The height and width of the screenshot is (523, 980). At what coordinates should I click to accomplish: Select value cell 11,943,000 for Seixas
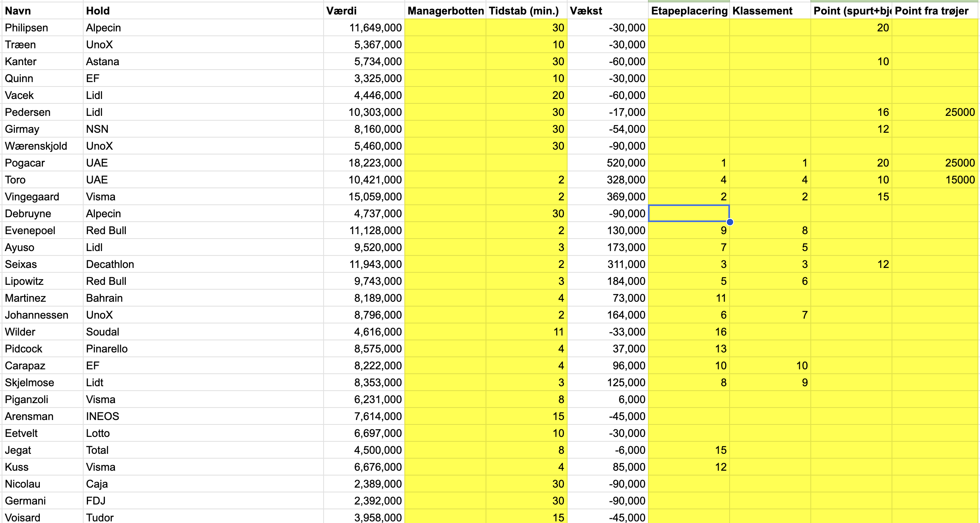(x=364, y=264)
